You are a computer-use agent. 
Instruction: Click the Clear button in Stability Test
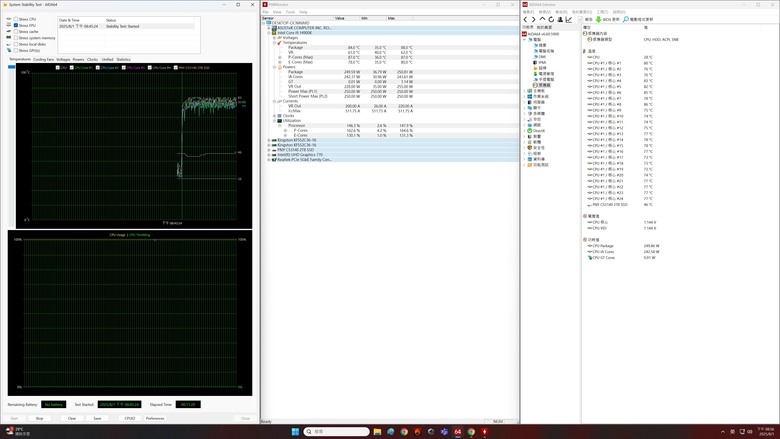(x=72, y=418)
